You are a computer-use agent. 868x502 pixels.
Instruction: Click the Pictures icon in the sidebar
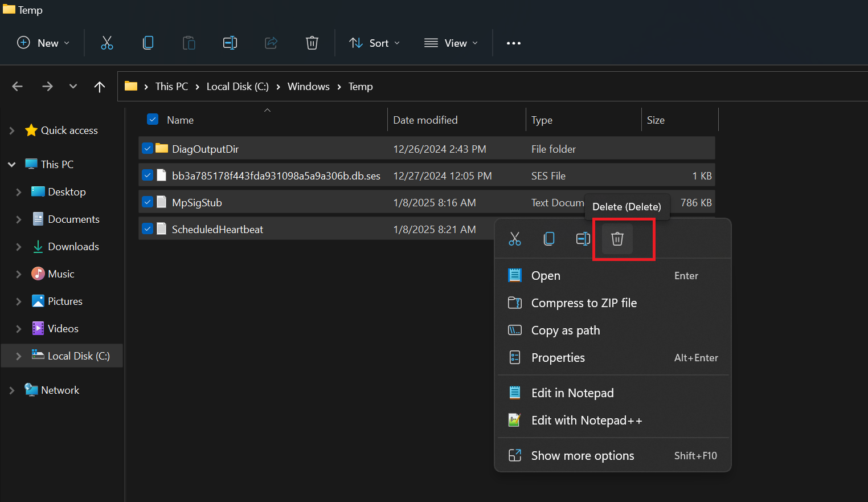[38, 301]
